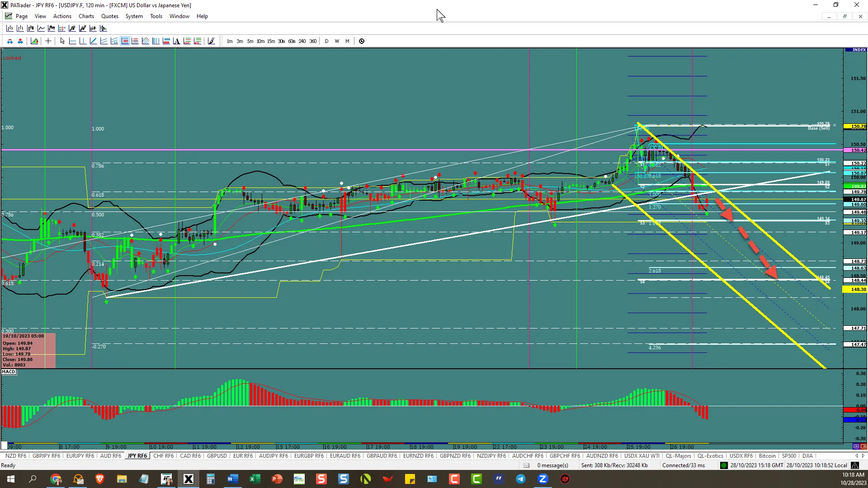
Task: Open the Charts menu
Action: click(86, 16)
